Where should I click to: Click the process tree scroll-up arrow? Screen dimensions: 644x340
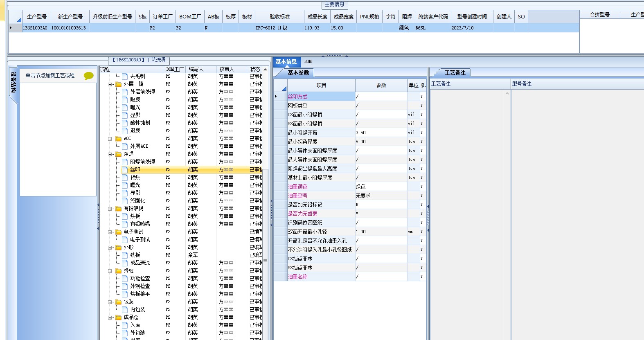pyautogui.click(x=265, y=70)
